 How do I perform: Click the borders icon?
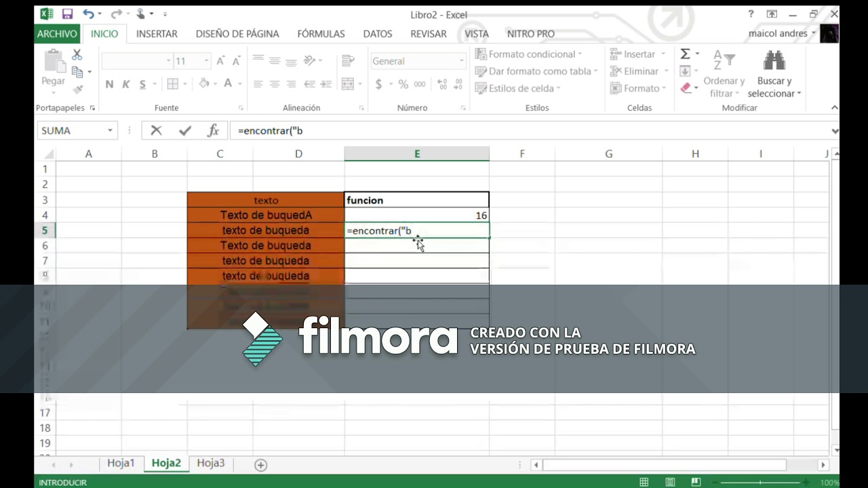coord(172,84)
